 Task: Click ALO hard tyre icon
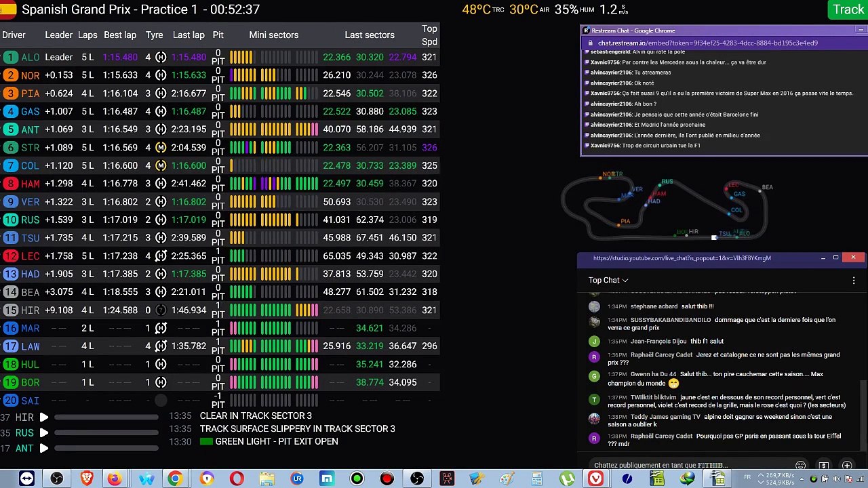click(161, 57)
